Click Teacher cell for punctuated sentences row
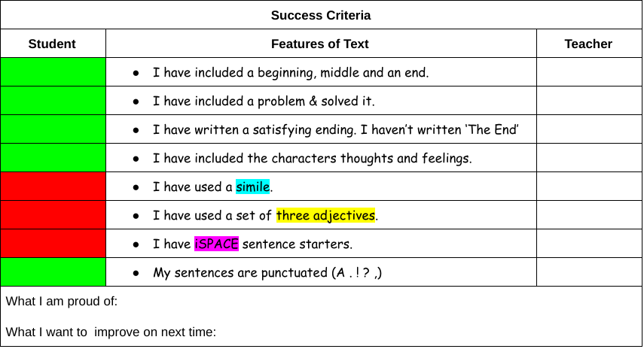 tap(589, 272)
